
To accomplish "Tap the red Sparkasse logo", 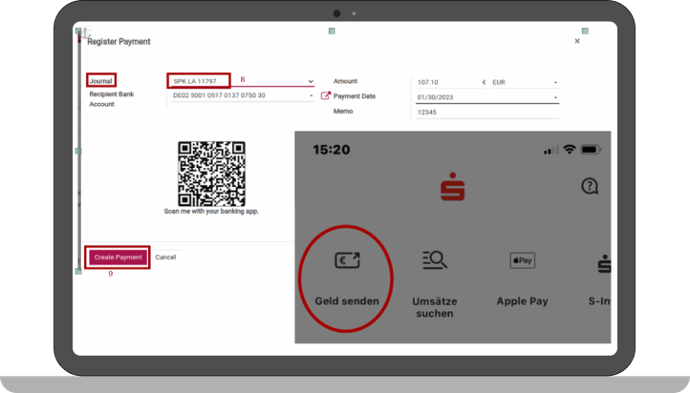I will pos(452,187).
